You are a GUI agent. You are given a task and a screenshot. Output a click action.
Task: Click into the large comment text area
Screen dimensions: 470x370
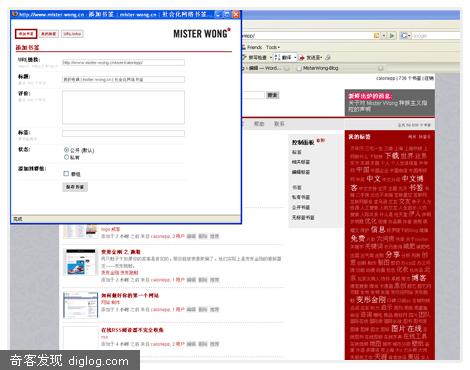(123, 107)
